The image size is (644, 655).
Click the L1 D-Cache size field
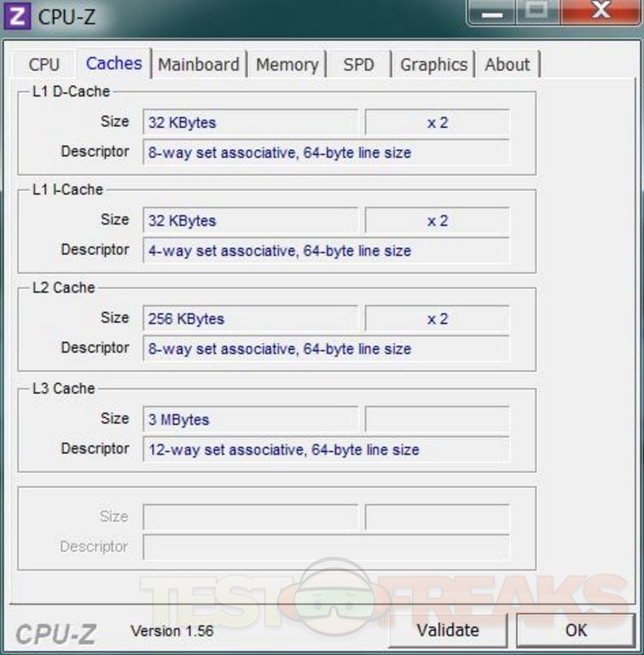pos(250,122)
